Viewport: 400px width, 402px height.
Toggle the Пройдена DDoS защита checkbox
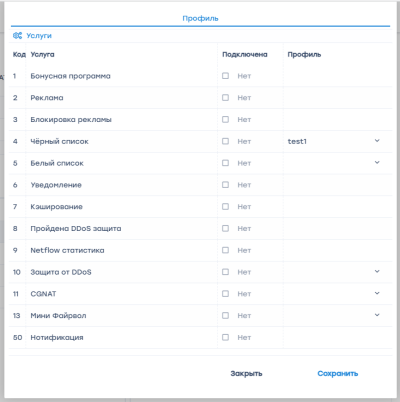[225, 228]
